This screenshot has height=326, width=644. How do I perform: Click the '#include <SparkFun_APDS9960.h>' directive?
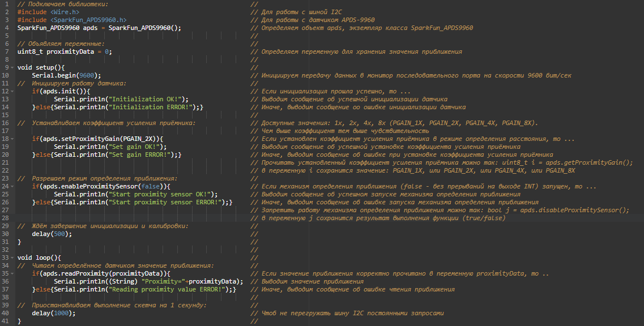coord(72,20)
